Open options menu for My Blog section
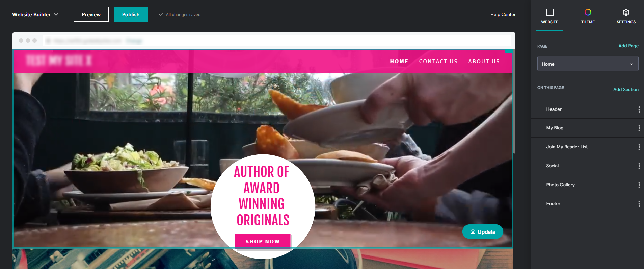This screenshot has height=269, width=644. tap(639, 128)
